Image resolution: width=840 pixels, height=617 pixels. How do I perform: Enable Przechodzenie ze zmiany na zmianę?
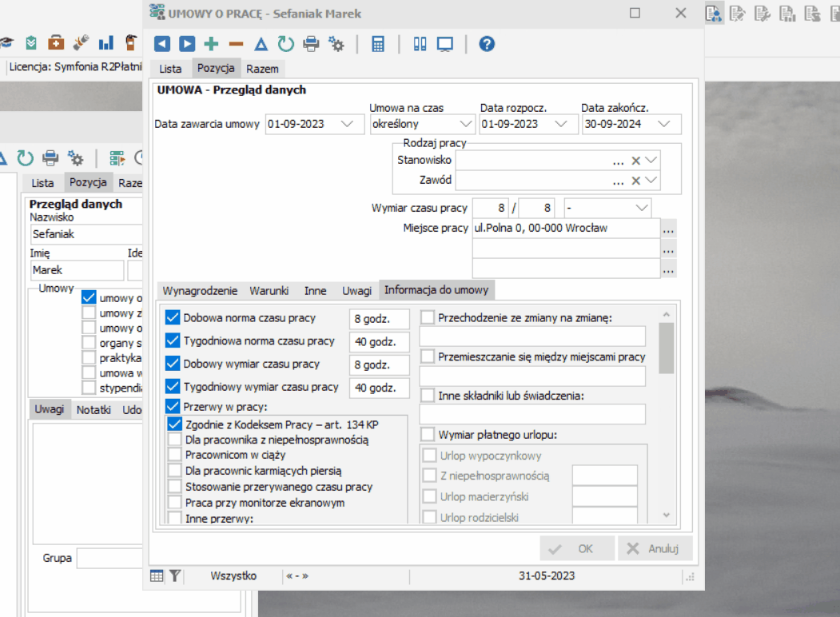click(x=427, y=317)
